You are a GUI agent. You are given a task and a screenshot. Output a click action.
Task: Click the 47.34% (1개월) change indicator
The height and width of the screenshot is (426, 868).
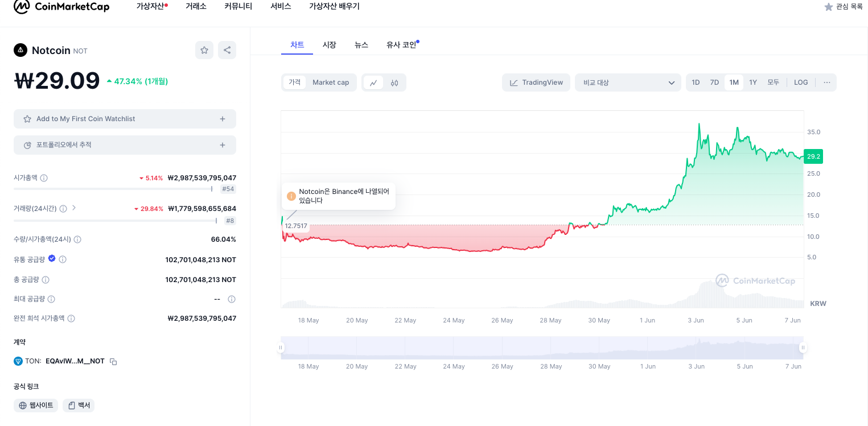click(138, 81)
